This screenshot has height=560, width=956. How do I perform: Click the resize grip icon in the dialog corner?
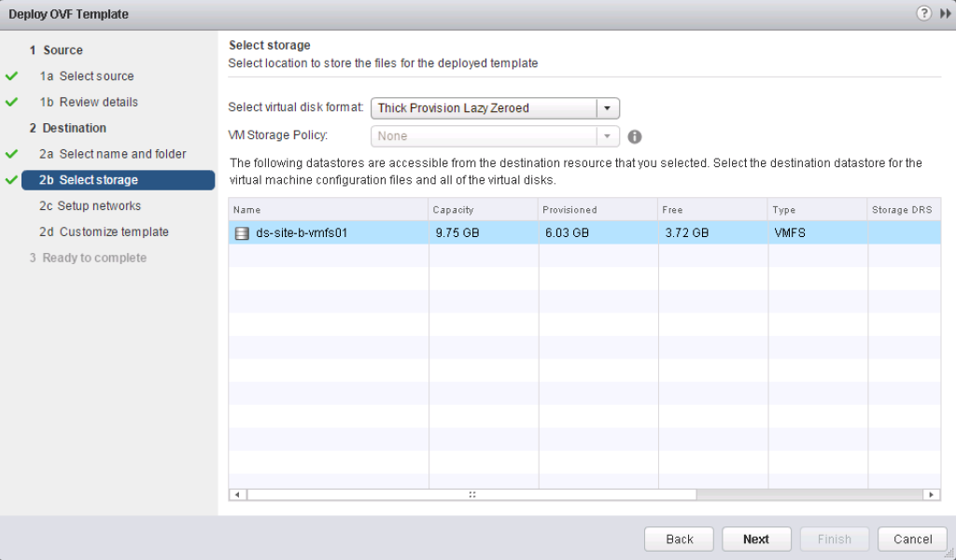949,553
